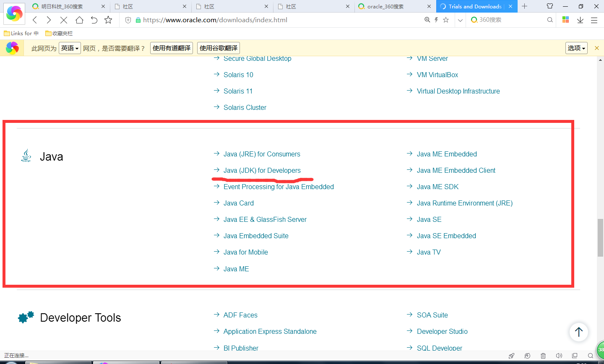This screenshot has height=364, width=604.
Task: Open the browser hamburger menu
Action: [594, 20]
